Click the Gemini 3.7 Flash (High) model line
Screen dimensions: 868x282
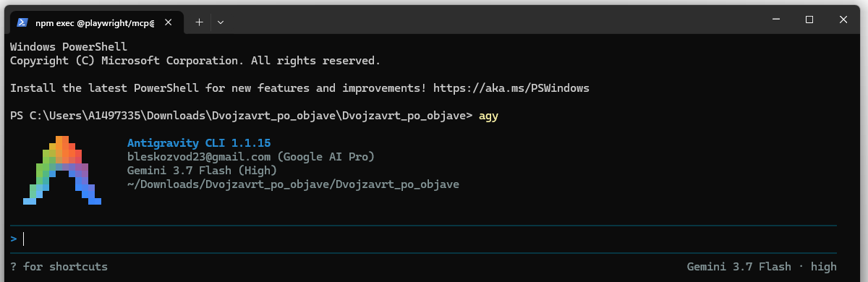tap(202, 171)
